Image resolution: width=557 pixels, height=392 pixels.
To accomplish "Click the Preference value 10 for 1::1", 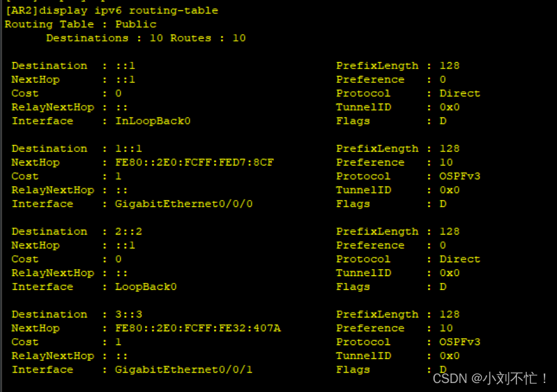I will [x=446, y=163].
